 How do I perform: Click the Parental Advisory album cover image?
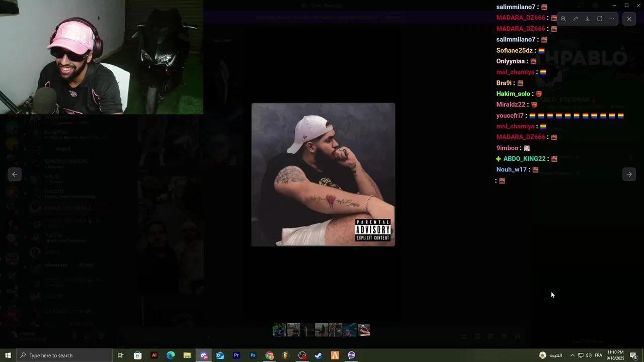pyautogui.click(x=323, y=174)
